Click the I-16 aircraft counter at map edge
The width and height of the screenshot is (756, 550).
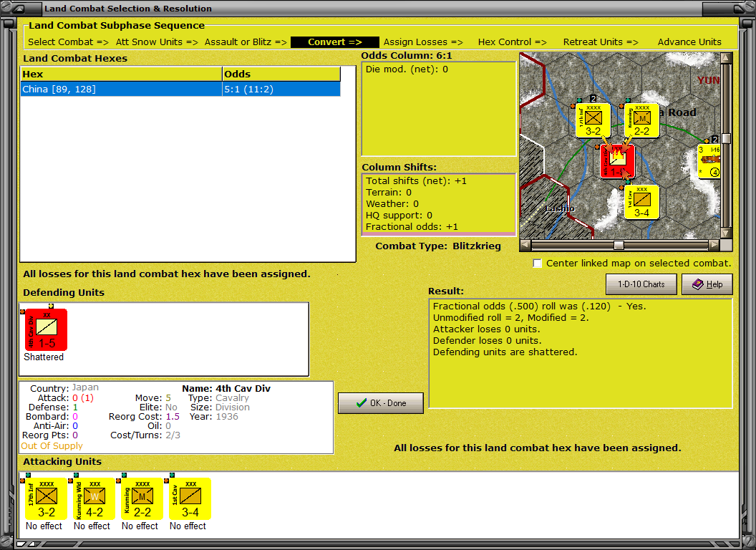tap(709, 162)
